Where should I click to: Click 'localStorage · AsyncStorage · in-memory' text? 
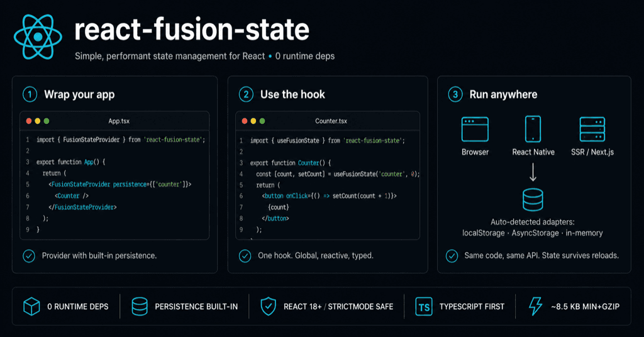pos(533,233)
